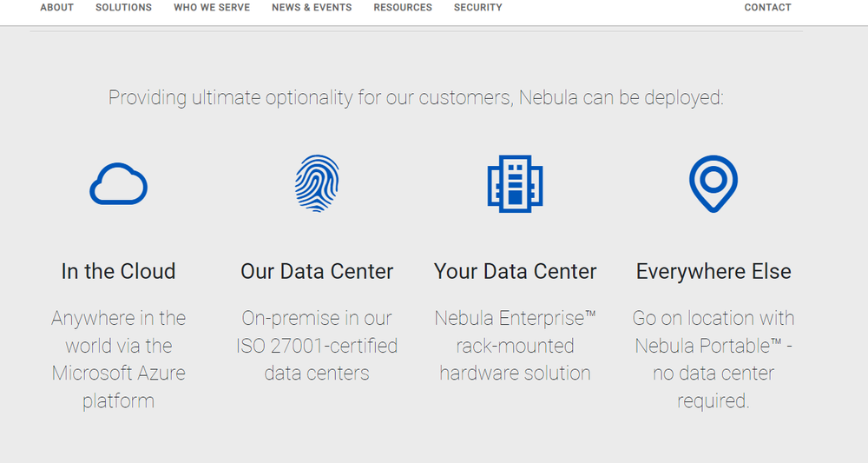Open the Who We Serve menu
This screenshot has height=463, width=868.
pos(212,7)
